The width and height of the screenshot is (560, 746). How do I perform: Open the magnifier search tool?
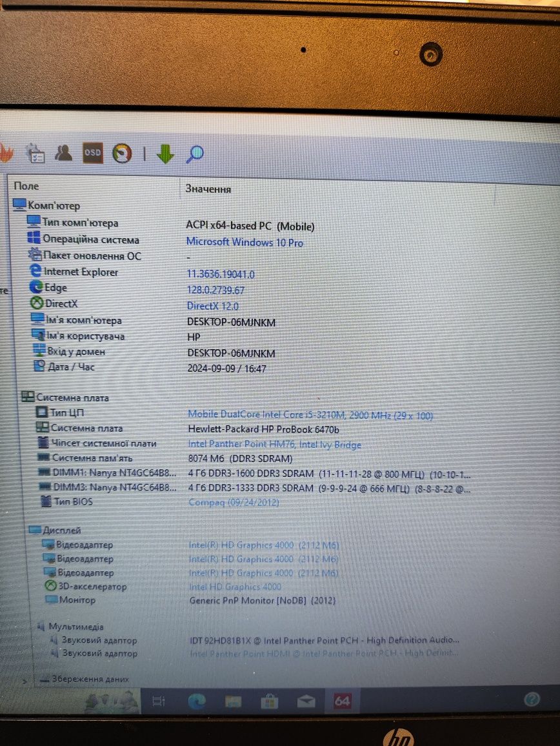pyautogui.click(x=195, y=154)
